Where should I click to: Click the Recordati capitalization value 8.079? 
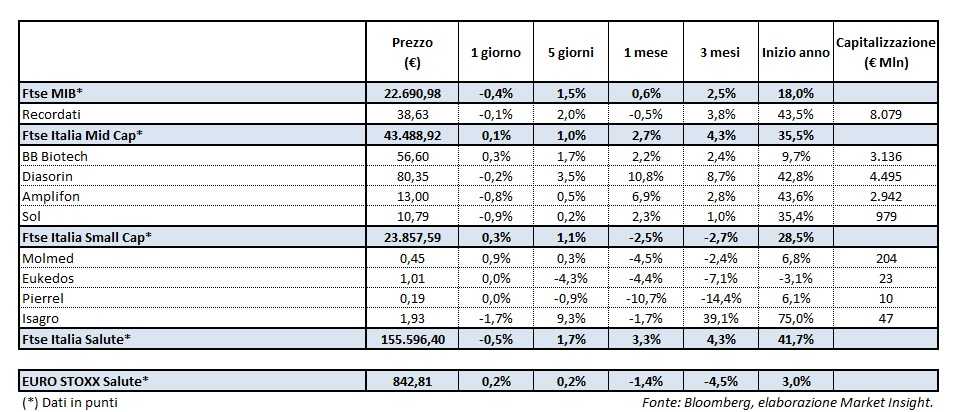885,114
